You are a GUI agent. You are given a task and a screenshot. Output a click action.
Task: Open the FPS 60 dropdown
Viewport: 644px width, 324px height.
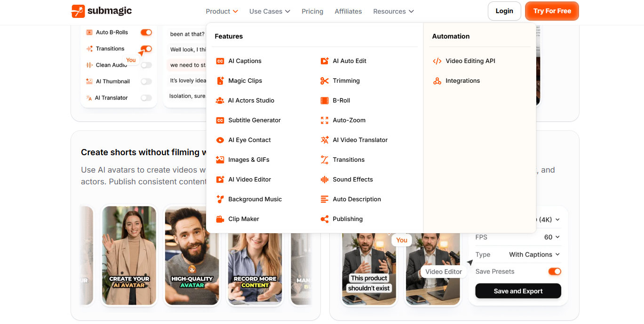click(x=552, y=237)
